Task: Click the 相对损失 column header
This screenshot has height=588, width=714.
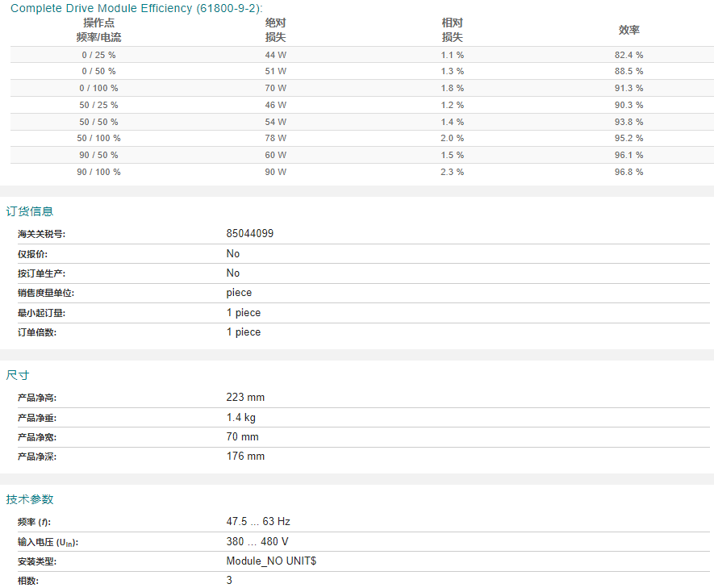Action: pos(452,30)
